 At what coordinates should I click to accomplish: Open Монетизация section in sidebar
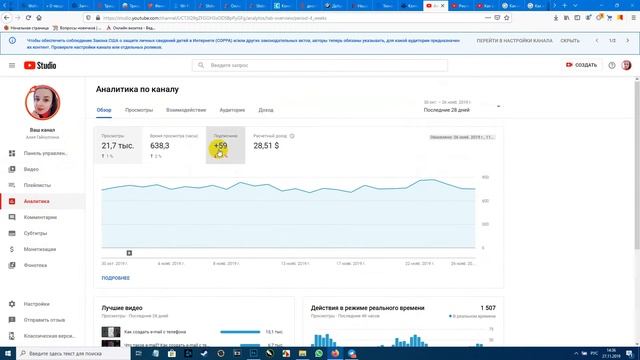point(42,249)
